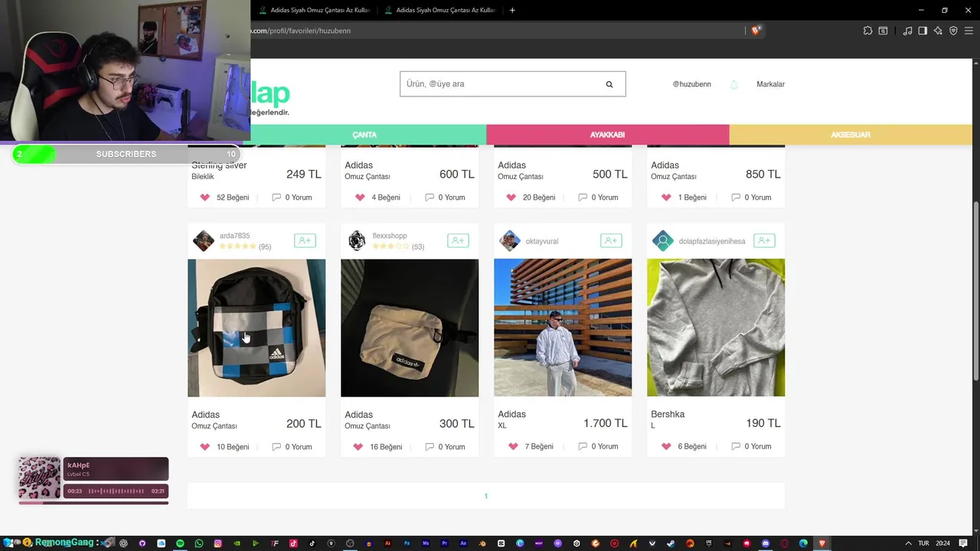Toggle the heart on the 300 TL Adidas bag
The height and width of the screenshot is (551, 980).
coord(358,447)
